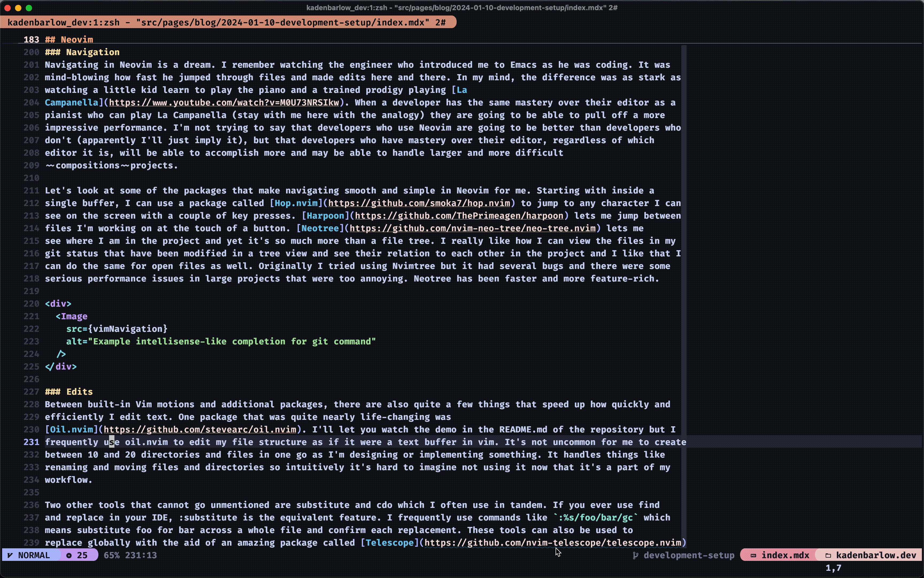Click the word 'workflow.' on line 234
Screen dimensions: 924x578
(x=69, y=480)
